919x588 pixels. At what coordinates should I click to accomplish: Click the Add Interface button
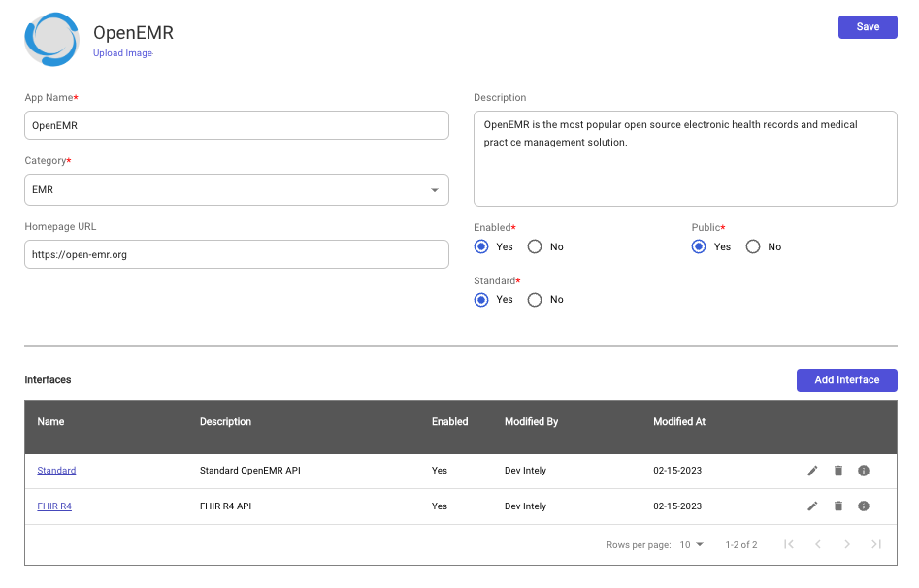[x=847, y=380]
